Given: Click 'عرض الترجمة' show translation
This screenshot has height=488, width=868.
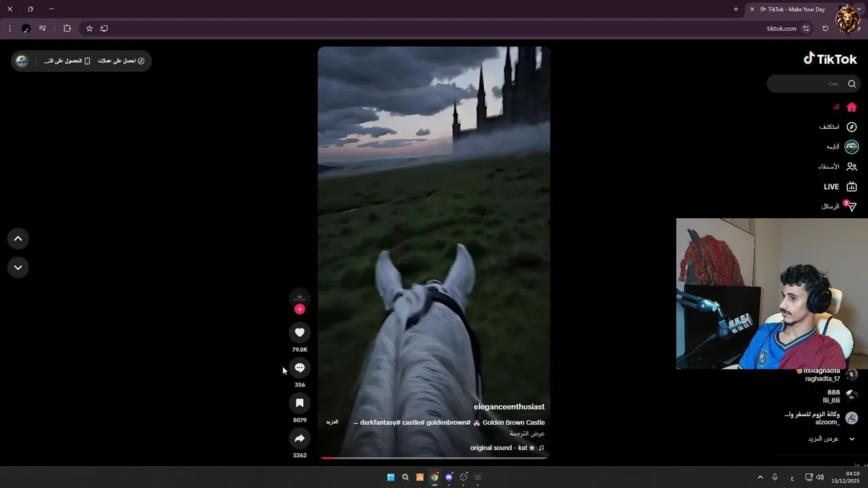Looking at the screenshot, I should point(528,434).
